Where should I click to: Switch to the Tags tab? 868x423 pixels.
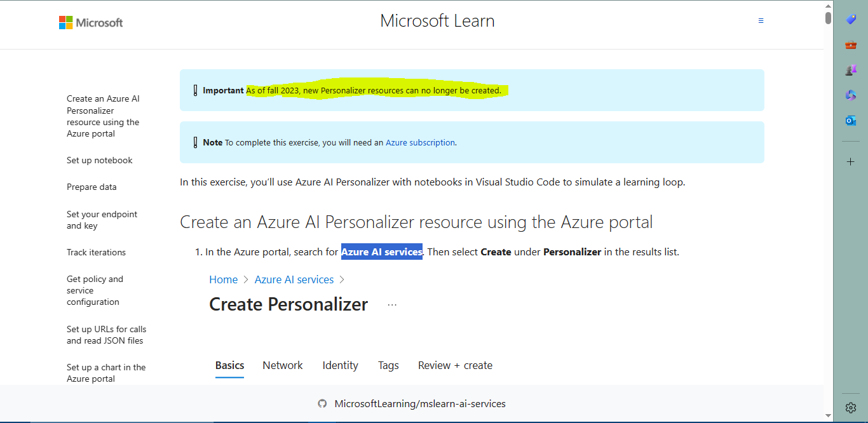click(x=388, y=366)
